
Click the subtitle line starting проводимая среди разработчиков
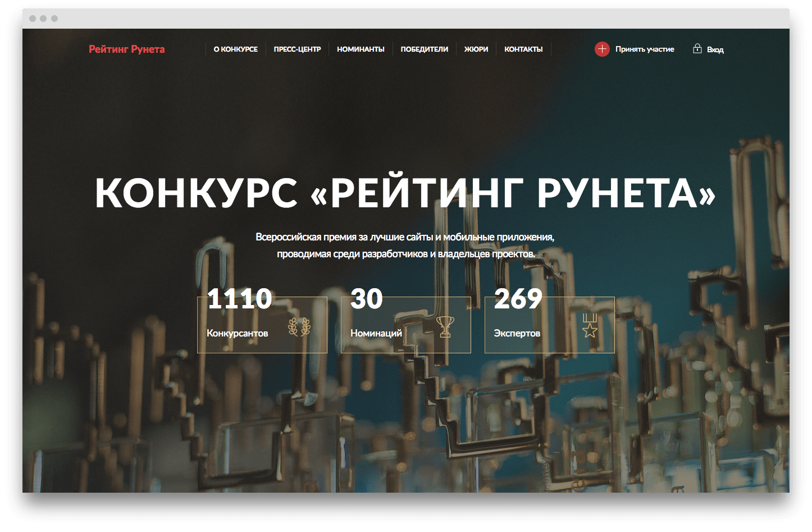click(x=406, y=254)
